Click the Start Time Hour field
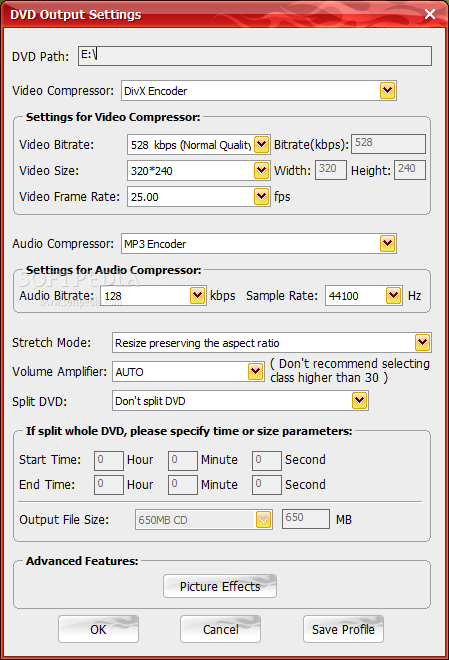Screen dimensions: 449x660 point(109,460)
